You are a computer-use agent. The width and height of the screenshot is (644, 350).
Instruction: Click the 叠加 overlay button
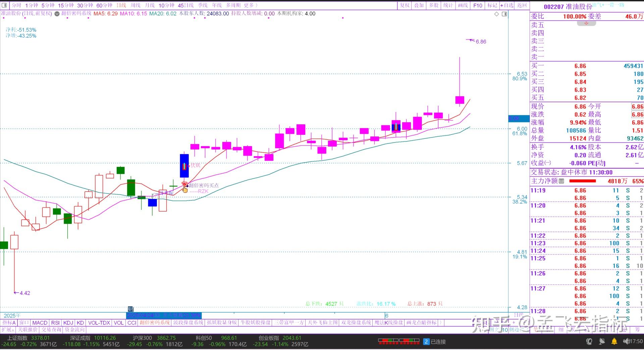(419, 5)
